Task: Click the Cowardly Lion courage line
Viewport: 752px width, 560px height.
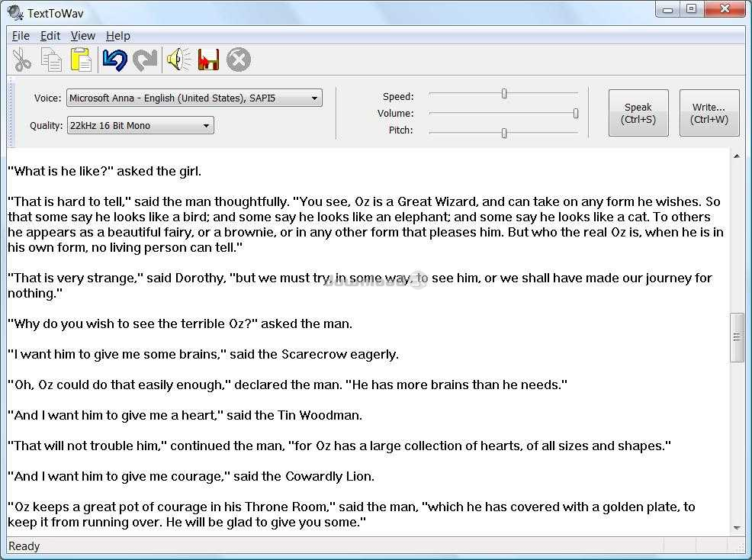Action: (191, 477)
